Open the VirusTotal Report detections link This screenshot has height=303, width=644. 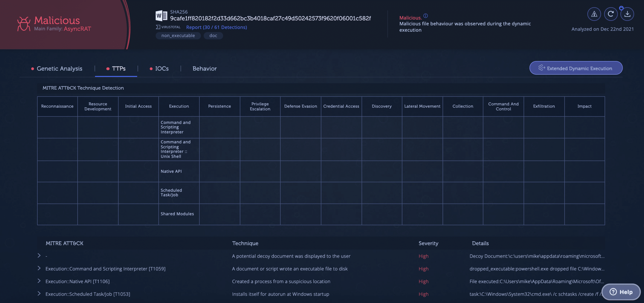216,27
